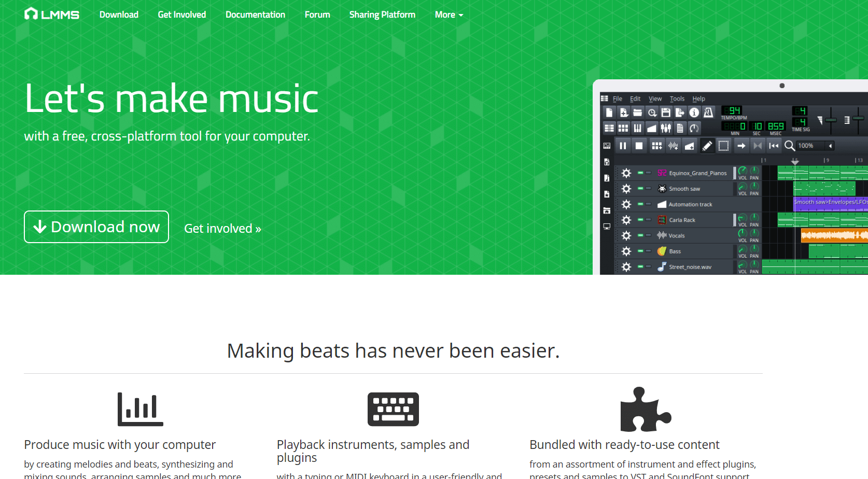The height and width of the screenshot is (479, 868).
Task: Show the Controller Rack icon
Action: (694, 128)
